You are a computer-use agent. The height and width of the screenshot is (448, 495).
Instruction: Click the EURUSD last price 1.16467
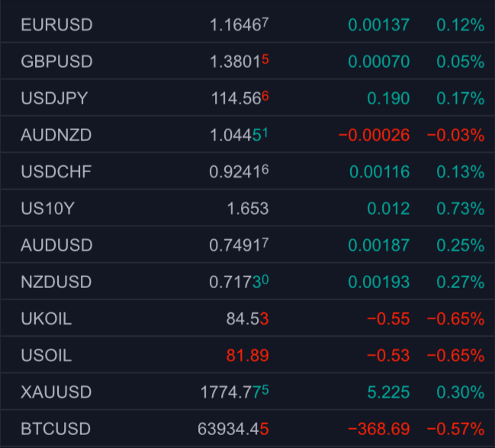coord(239,24)
